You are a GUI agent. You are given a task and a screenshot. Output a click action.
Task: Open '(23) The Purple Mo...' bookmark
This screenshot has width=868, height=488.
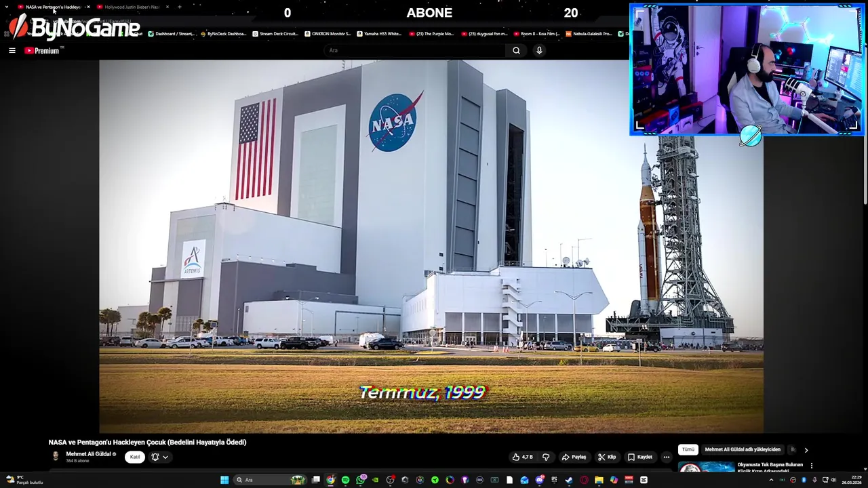click(x=431, y=34)
